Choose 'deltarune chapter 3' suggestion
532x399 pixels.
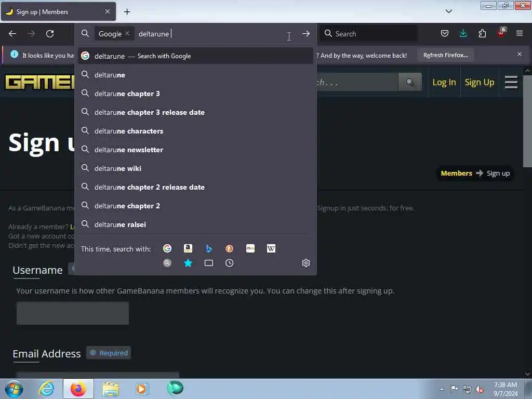point(195,94)
